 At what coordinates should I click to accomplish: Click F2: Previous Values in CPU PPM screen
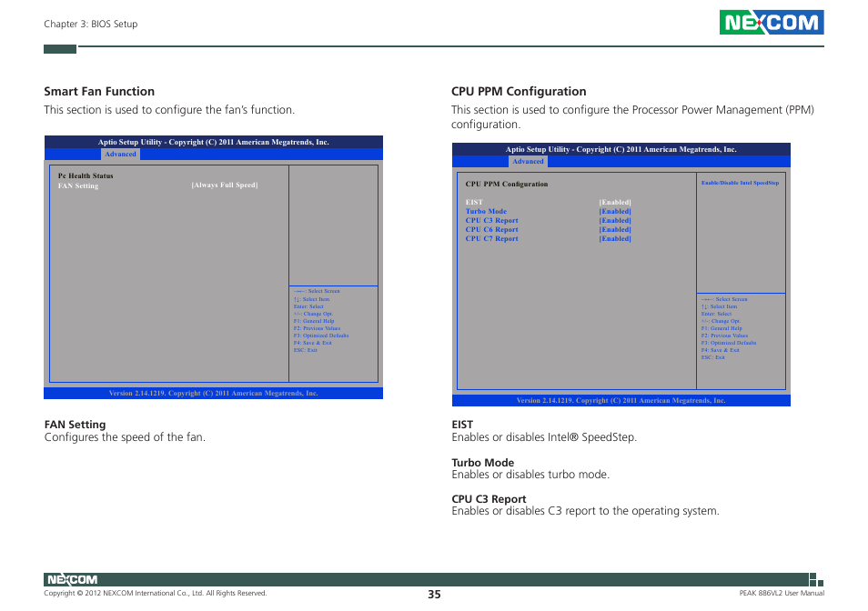point(724,336)
